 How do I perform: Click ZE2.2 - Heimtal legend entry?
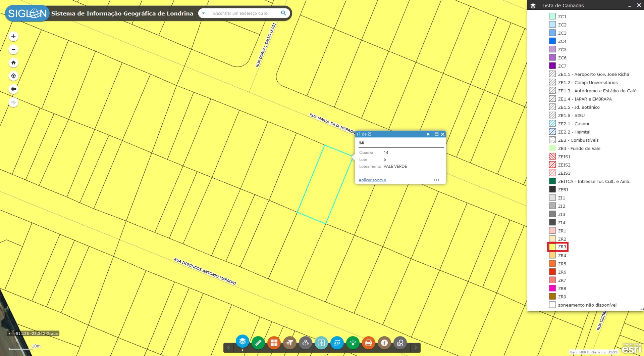coord(574,132)
